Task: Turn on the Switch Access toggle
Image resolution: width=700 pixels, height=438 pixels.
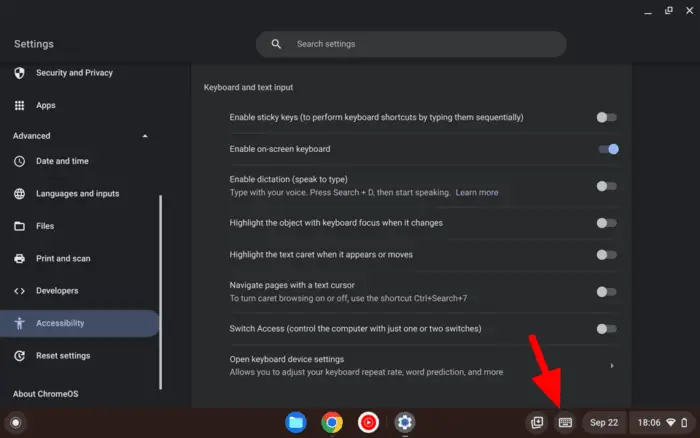Action: pyautogui.click(x=607, y=329)
